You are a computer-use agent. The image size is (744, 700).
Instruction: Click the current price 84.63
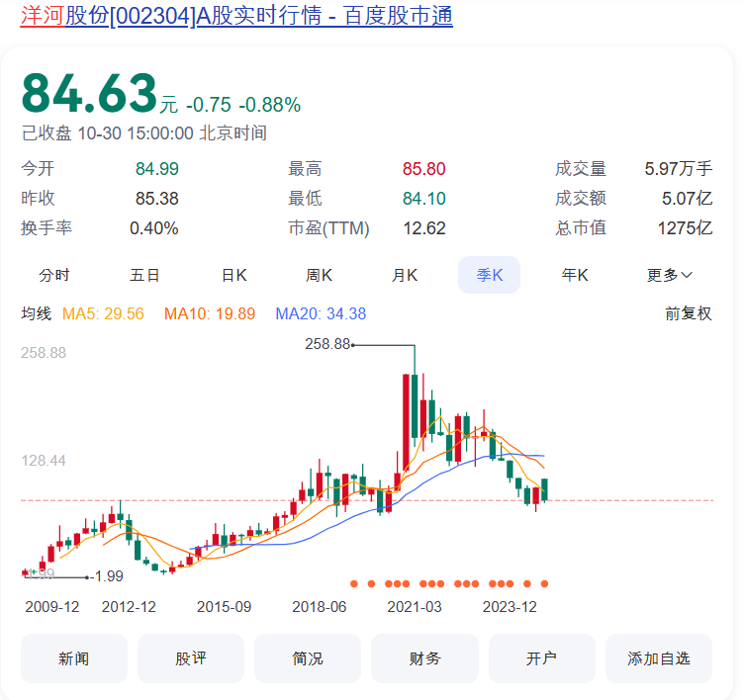click(89, 93)
